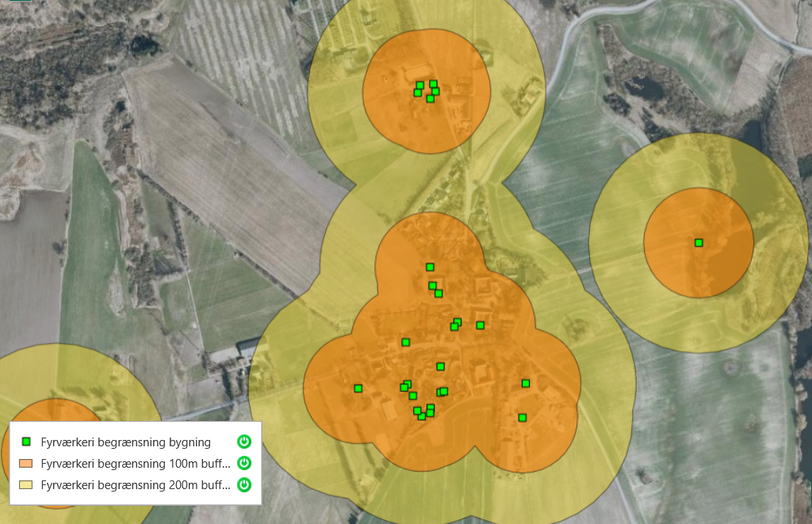Select the 'Fyrværkeri begrænsning 200m buff...' legend label
This screenshot has height=524, width=812.
135,484
